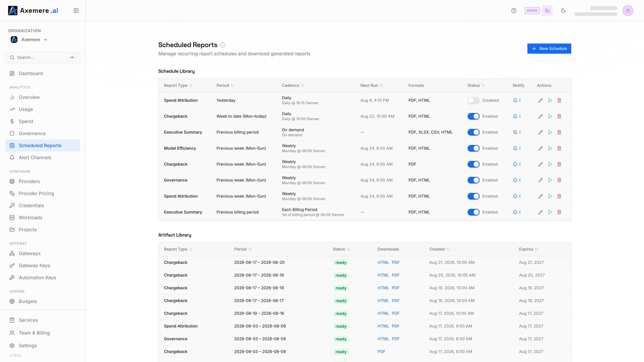Delete the disabled Spend Attribution daily schedule
This screenshot has width=644, height=362.
559,100
